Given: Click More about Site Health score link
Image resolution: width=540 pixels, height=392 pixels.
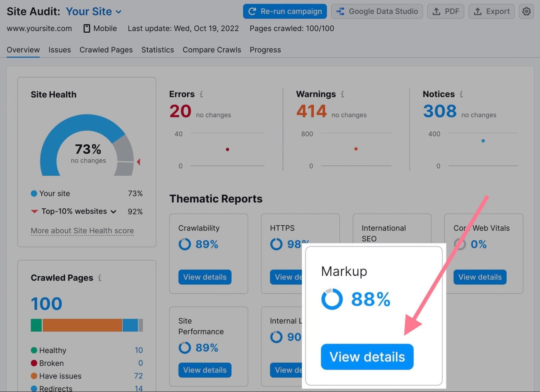Looking at the screenshot, I should click(x=82, y=230).
